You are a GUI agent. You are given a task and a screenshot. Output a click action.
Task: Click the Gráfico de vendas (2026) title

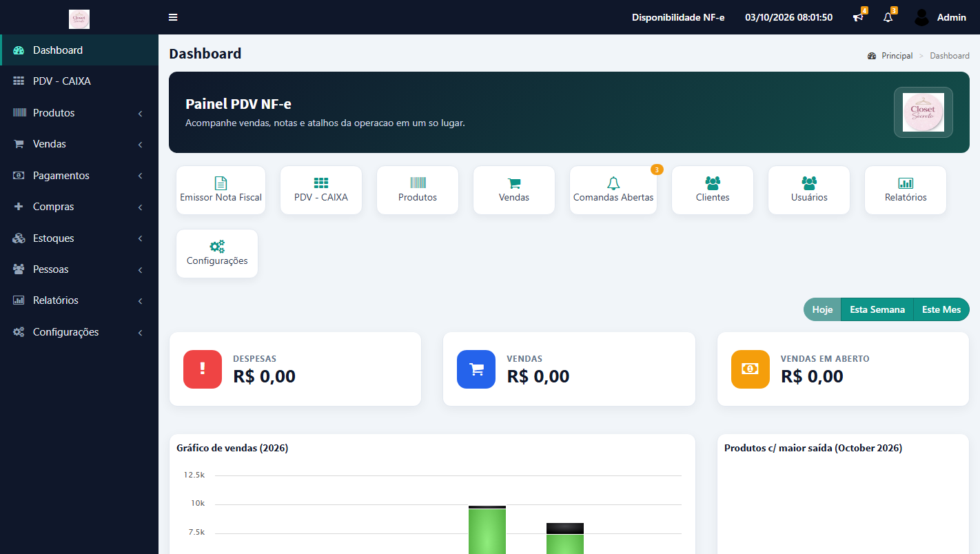232,448
